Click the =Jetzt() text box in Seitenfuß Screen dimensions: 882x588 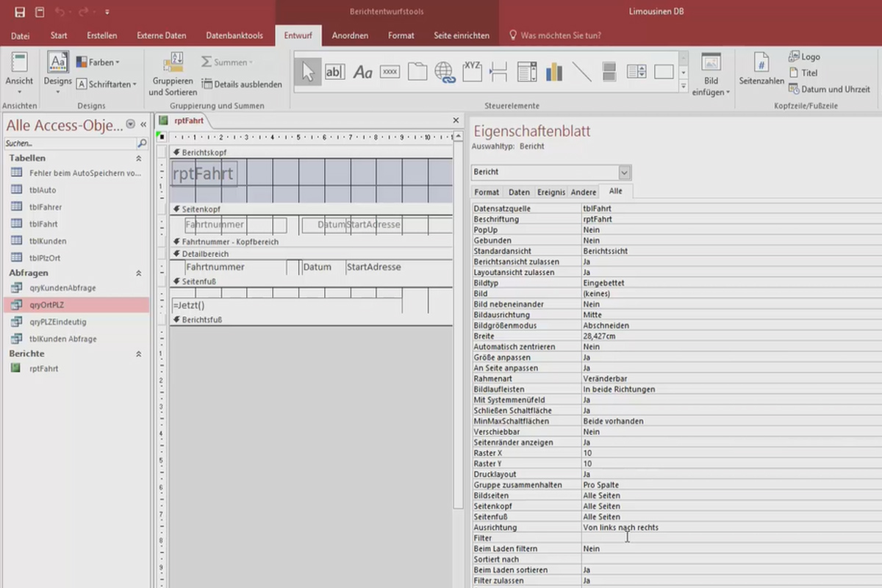[x=286, y=305]
